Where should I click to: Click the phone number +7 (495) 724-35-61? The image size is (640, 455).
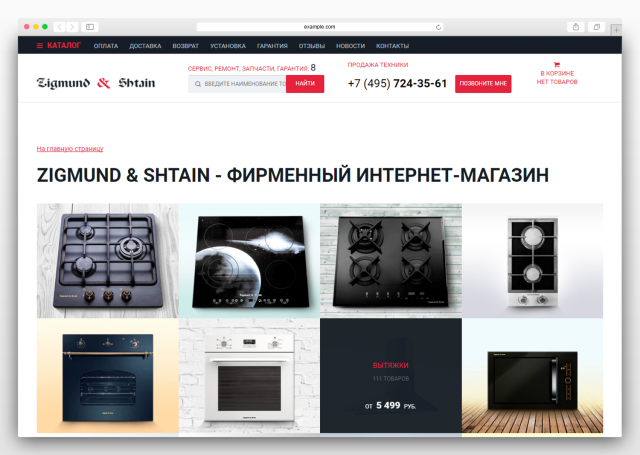tap(397, 83)
